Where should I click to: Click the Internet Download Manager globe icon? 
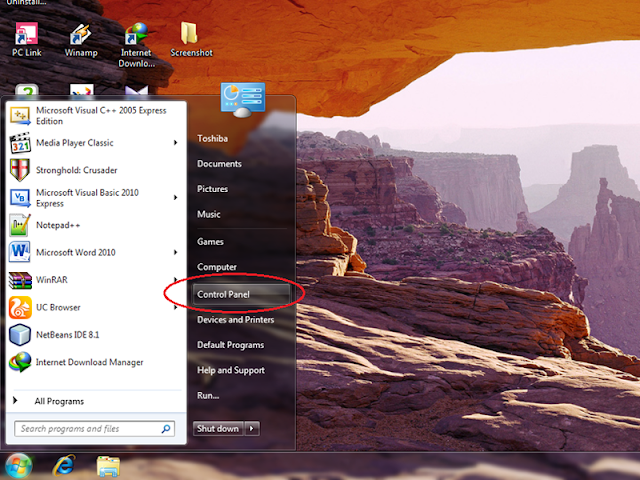click(x=20, y=362)
